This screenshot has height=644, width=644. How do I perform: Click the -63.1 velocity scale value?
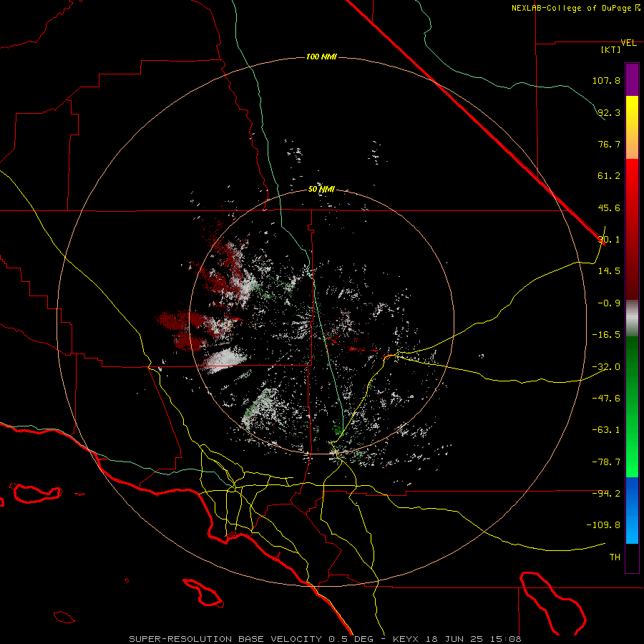pos(606,430)
